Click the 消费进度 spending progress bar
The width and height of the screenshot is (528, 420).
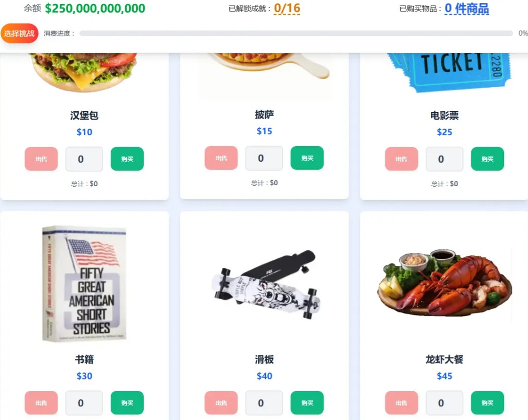pyautogui.click(x=296, y=34)
